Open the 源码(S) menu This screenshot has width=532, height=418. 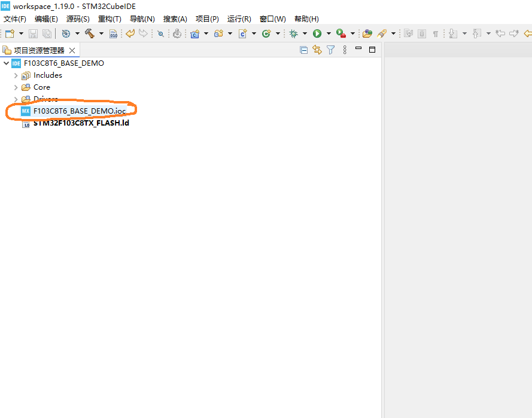pyautogui.click(x=78, y=19)
